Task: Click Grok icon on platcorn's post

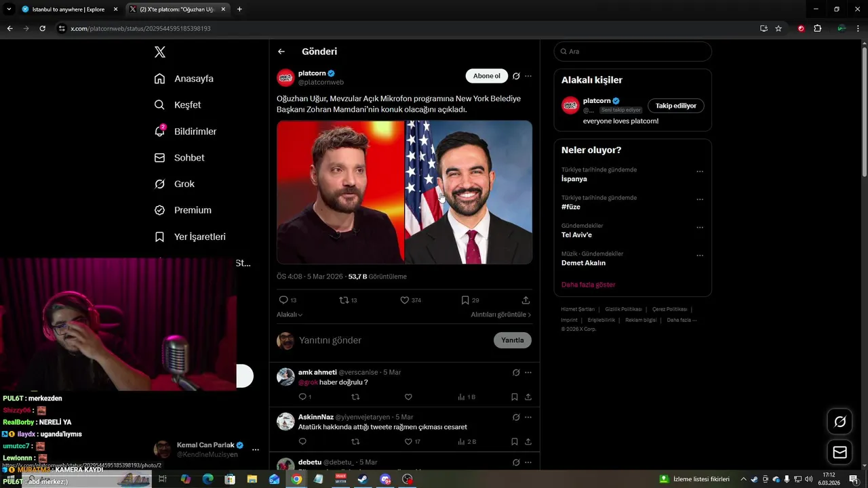Action: click(x=516, y=76)
